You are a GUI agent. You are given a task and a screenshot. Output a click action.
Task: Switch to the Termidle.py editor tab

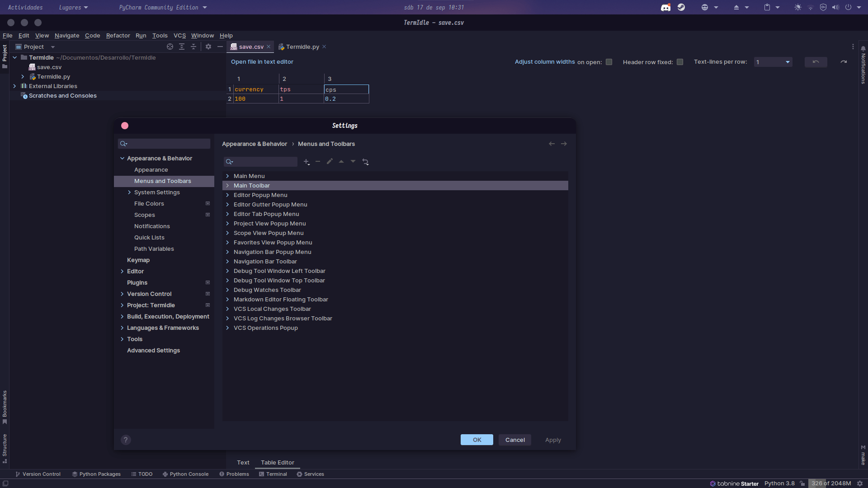[302, 47]
